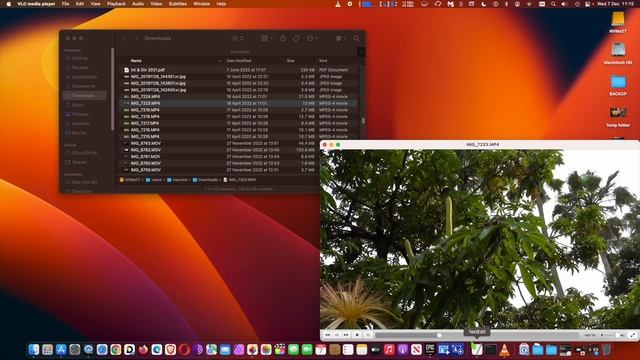Select Downloads in the Finder sidebar
This screenshot has width=640, height=360.
click(83, 96)
